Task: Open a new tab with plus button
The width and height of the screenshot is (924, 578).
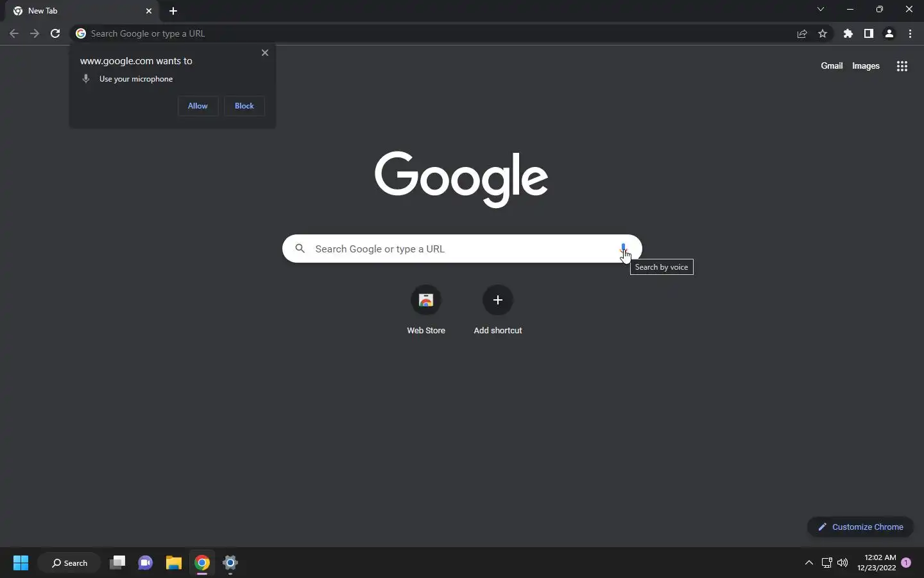Action: (x=173, y=11)
